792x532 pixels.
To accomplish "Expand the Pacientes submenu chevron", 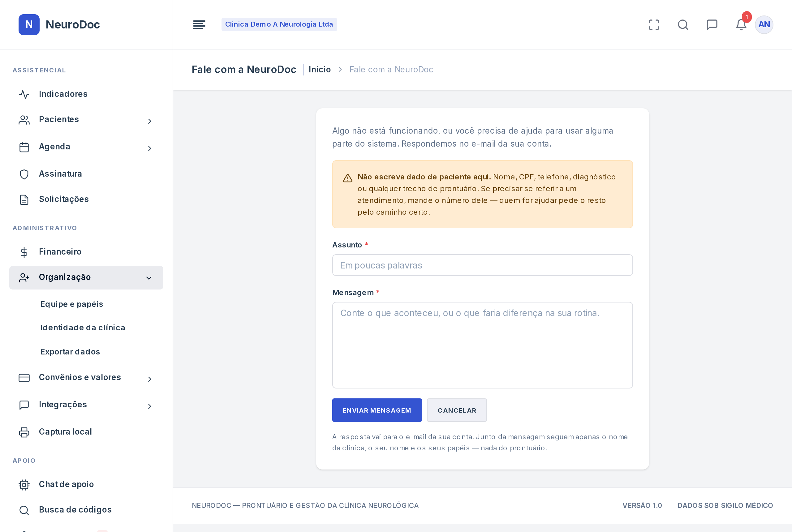I will point(149,121).
